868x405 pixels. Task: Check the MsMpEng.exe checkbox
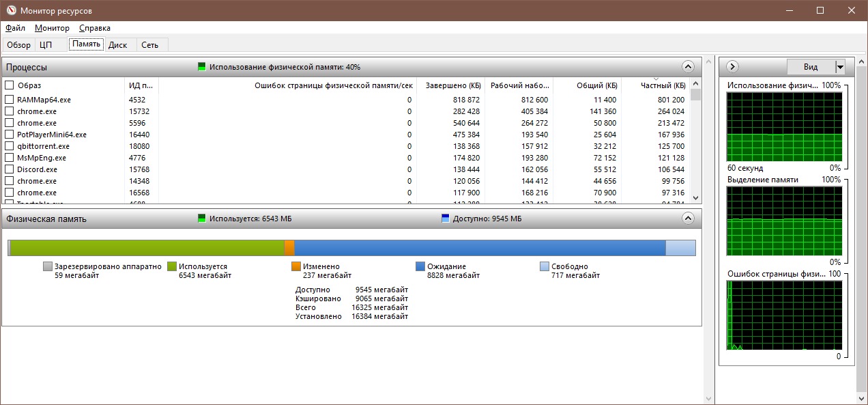10,158
